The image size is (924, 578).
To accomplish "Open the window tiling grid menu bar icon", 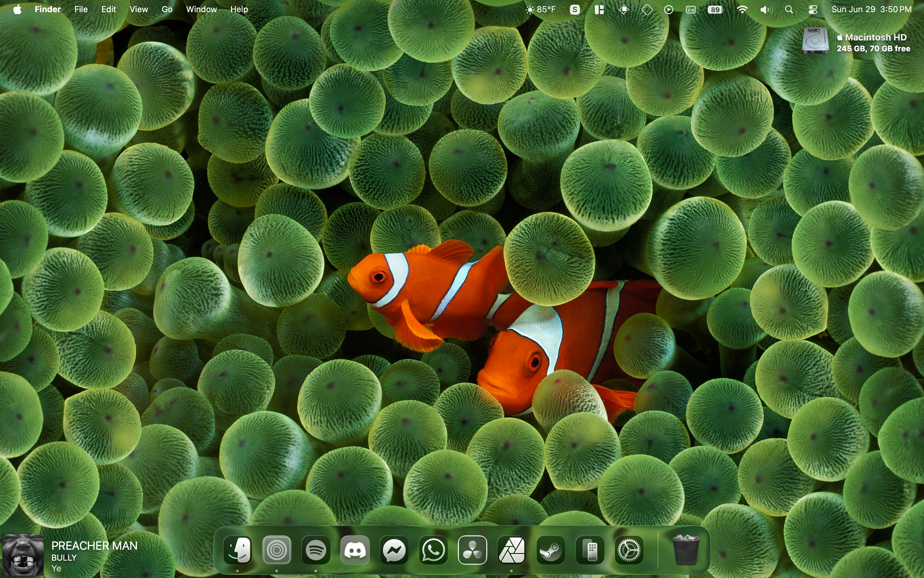I will point(599,10).
